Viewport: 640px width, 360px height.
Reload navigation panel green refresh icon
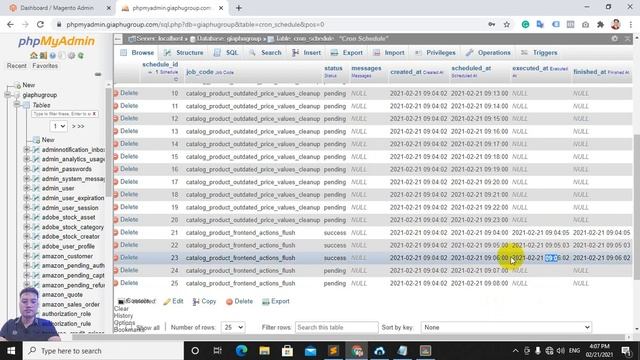(x=81, y=56)
